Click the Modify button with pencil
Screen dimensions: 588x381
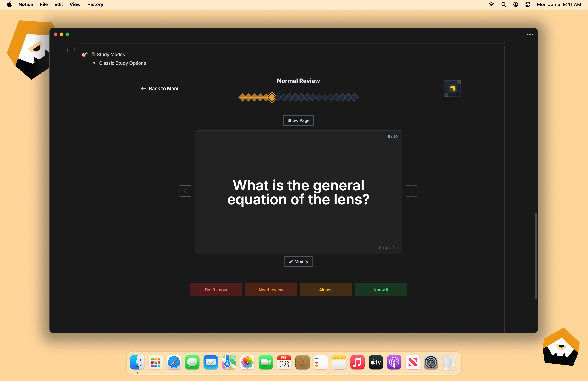click(x=298, y=261)
